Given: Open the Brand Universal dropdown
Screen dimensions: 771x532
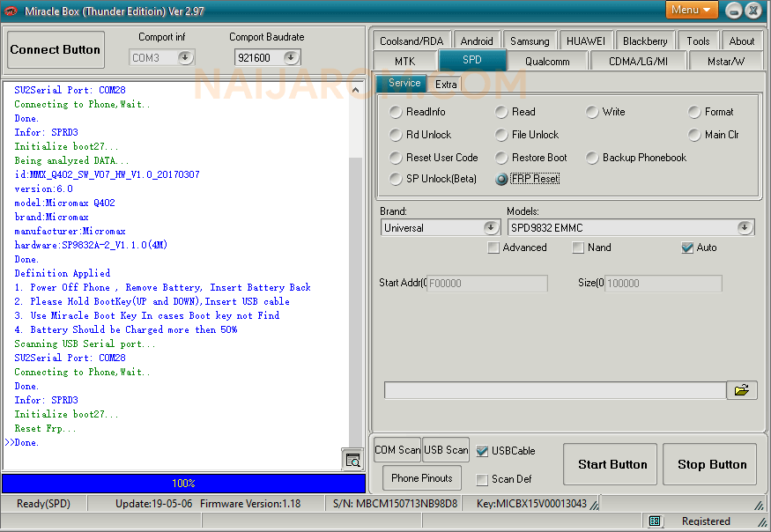Looking at the screenshot, I should pyautogui.click(x=490, y=227).
